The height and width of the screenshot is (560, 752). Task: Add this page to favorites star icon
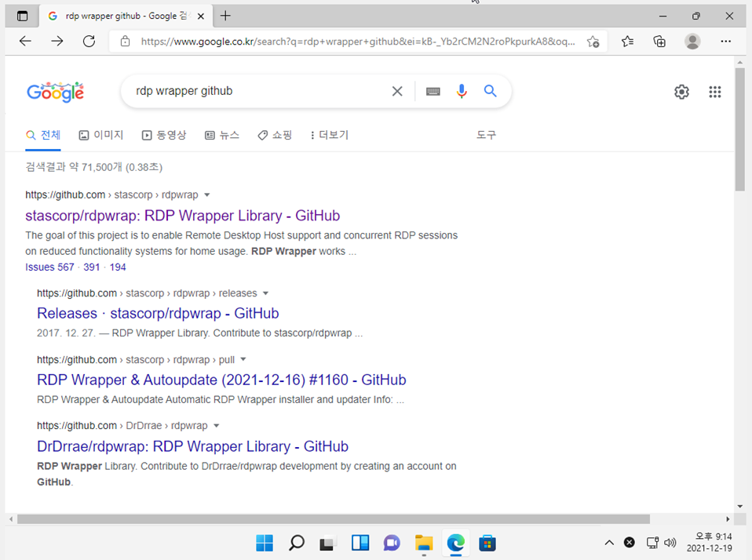point(593,42)
